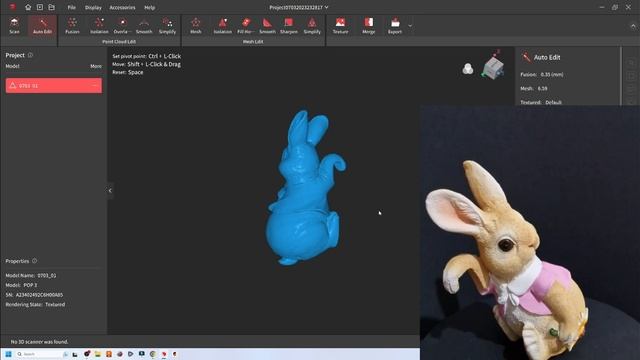Image resolution: width=640 pixels, height=360 pixels.
Task: Click Isolation in Point Cloud Edit group
Action: point(99,26)
